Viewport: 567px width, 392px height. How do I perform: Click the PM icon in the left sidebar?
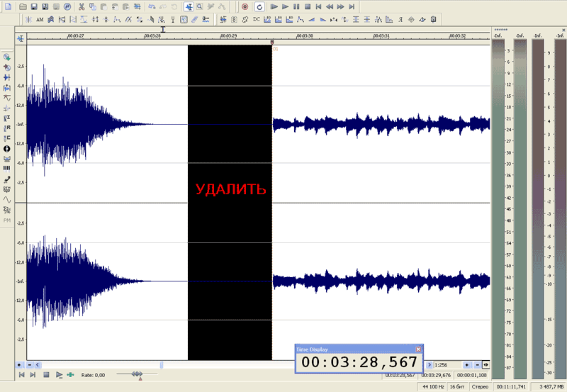coord(7,220)
